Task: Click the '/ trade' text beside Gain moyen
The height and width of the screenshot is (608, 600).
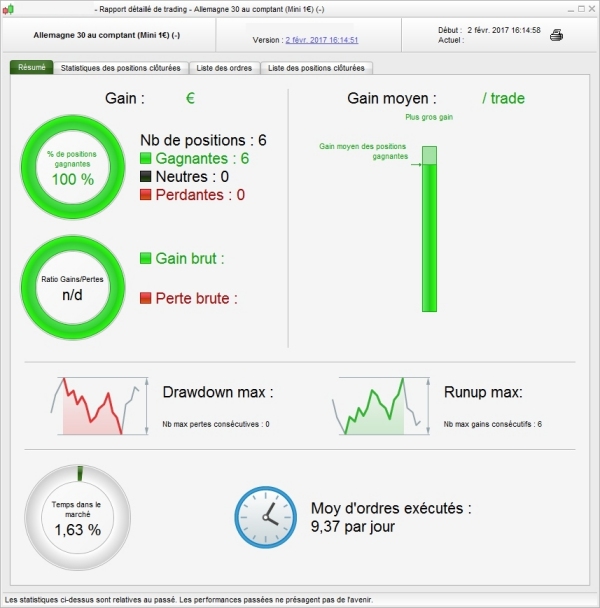Action: 503,98
